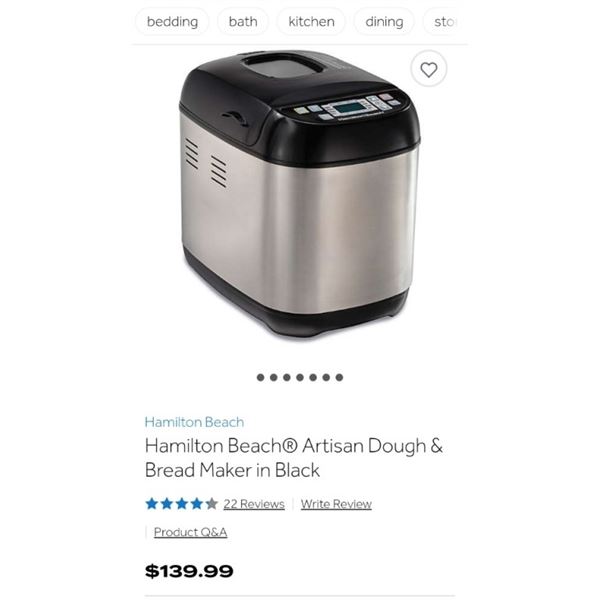Select the sixth image carousel dot
Viewport: 600px width, 600px height.
pyautogui.click(x=326, y=378)
